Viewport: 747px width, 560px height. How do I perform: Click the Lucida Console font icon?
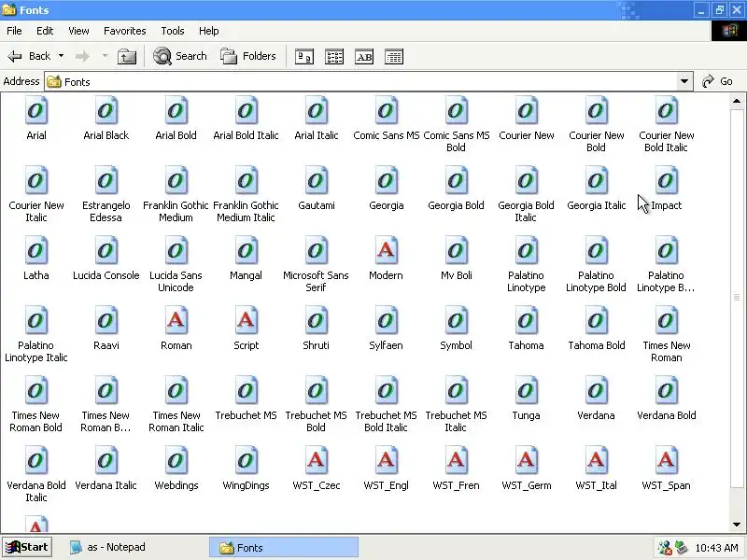pos(106,250)
